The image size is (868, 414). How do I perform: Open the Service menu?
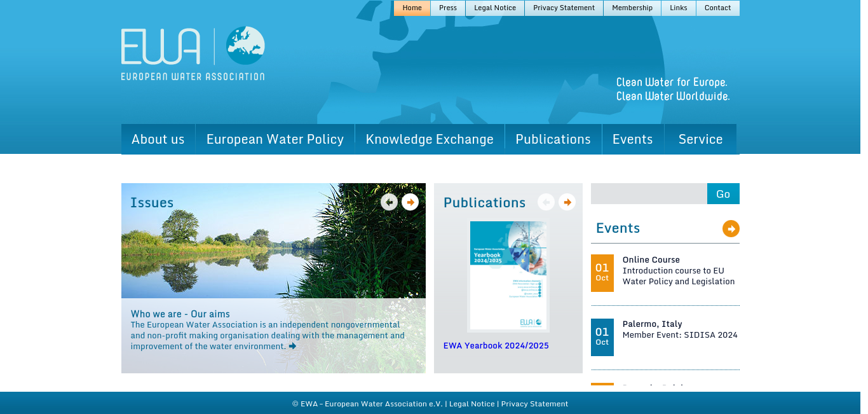coord(701,139)
